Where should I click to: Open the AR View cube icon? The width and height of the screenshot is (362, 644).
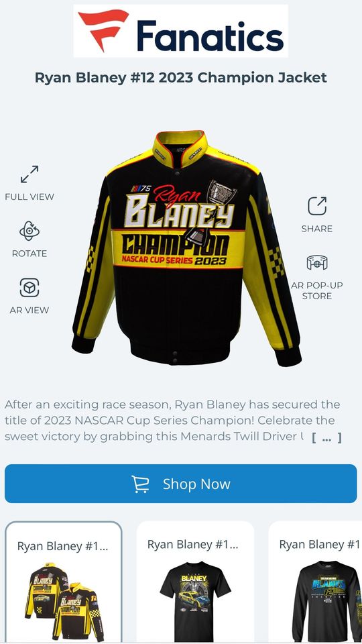pyautogui.click(x=29, y=288)
